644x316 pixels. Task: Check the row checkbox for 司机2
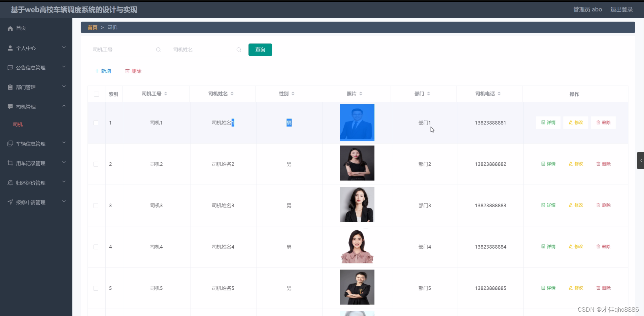[x=96, y=164]
